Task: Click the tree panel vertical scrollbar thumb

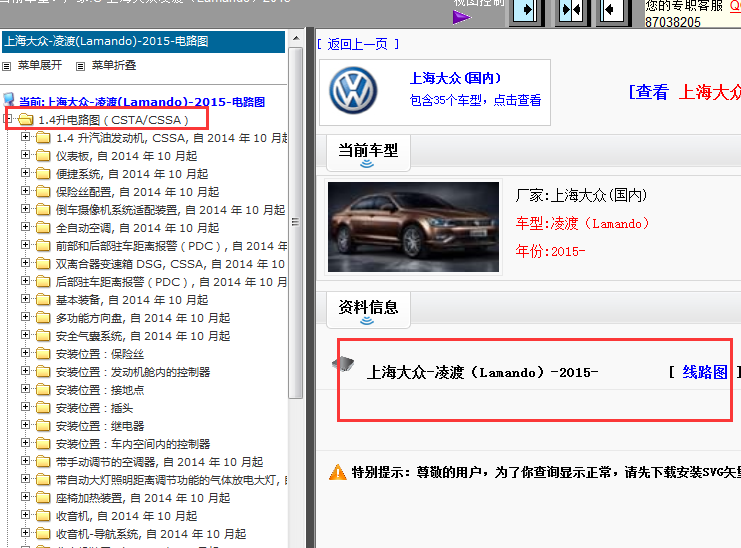Action: [x=296, y=222]
